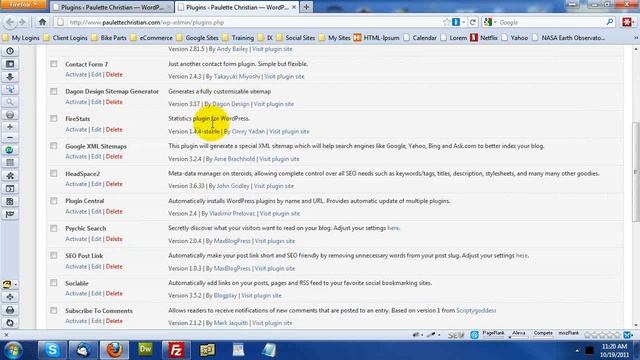
Task: Activate the HeadSpace2 plugin
Action: coord(76,184)
